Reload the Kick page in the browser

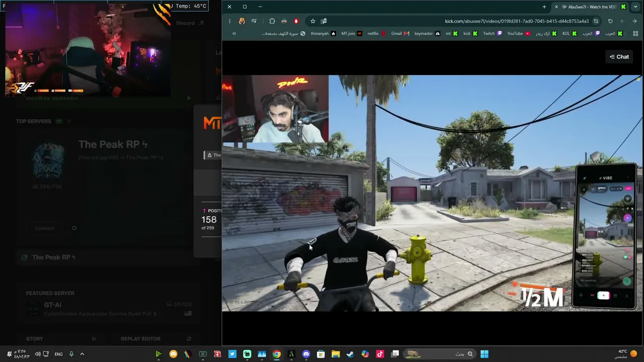[610, 21]
